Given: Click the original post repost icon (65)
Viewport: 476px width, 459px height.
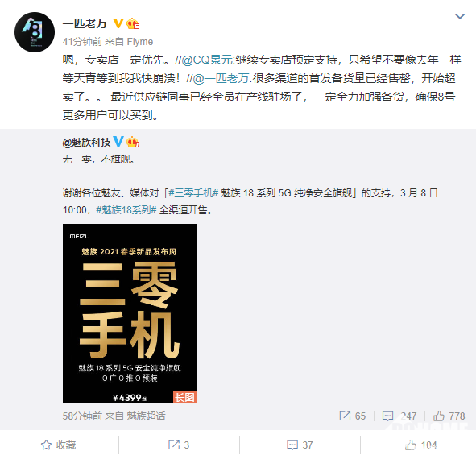Looking at the screenshot, I should pos(353,416).
